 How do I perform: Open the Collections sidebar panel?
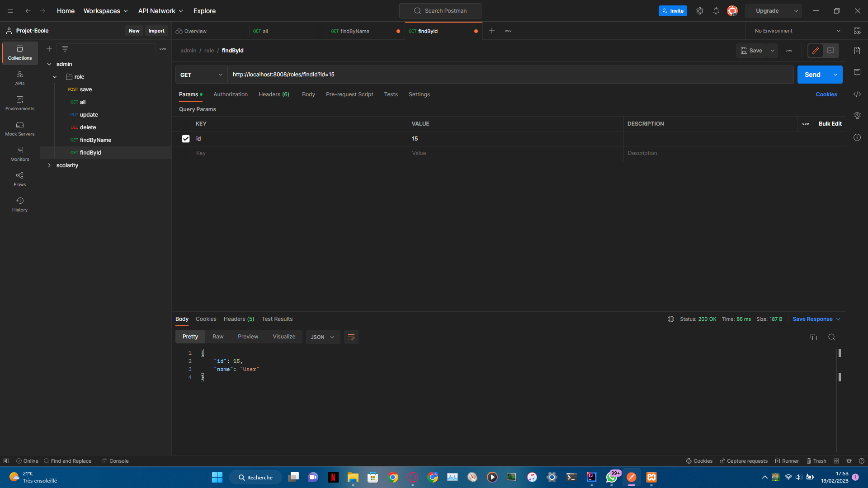click(x=20, y=53)
